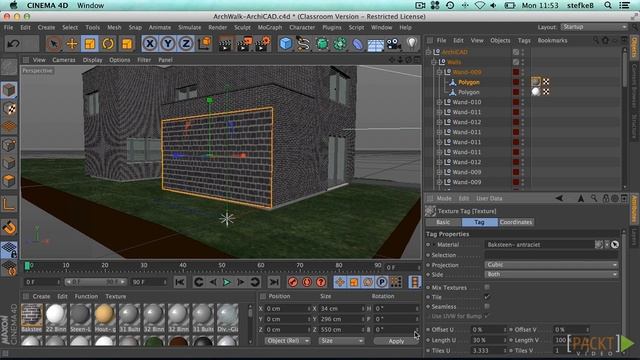The image size is (640, 360).
Task: Click the attribute manager back arrow
Action: pos(559,198)
